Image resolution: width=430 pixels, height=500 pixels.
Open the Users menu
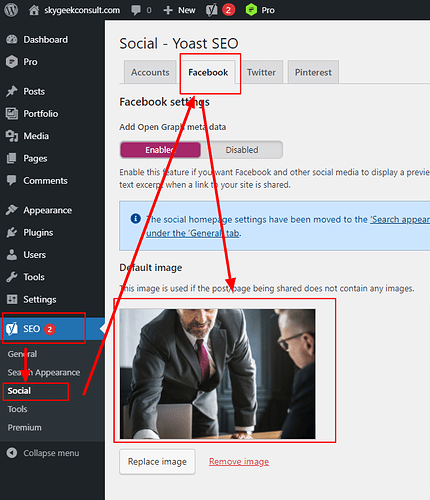pyautogui.click(x=52, y=255)
